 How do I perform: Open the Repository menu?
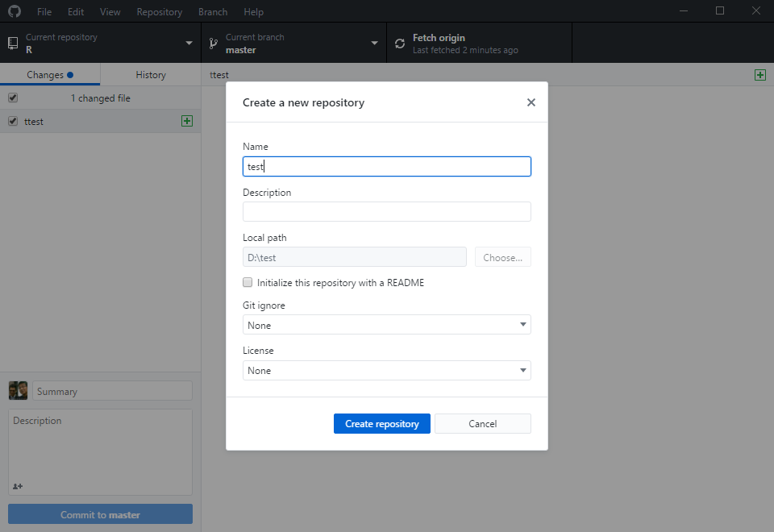coord(159,12)
